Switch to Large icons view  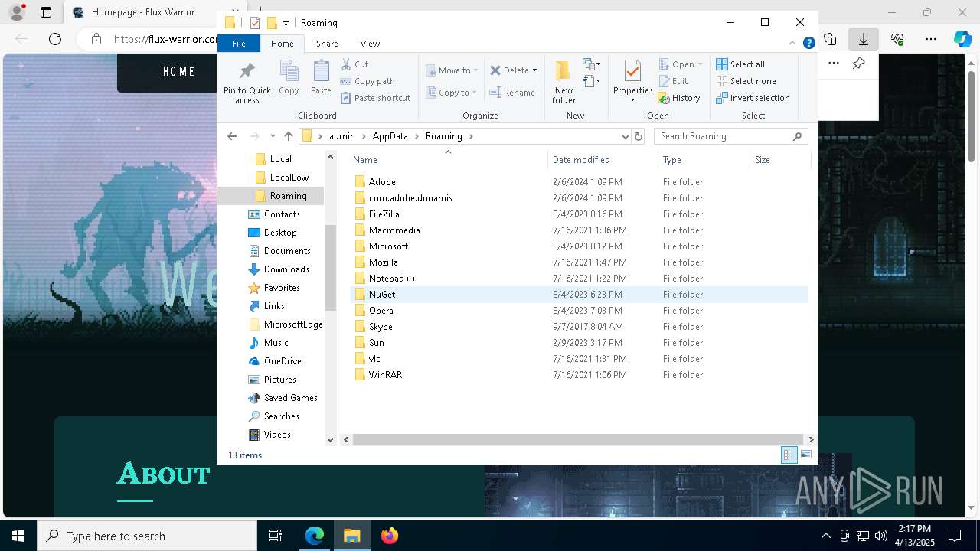click(x=805, y=455)
